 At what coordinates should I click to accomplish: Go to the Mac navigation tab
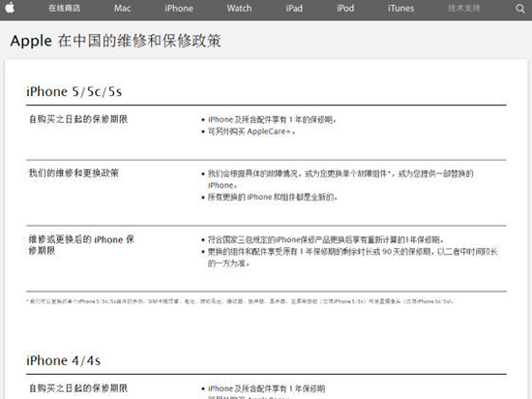point(123,9)
